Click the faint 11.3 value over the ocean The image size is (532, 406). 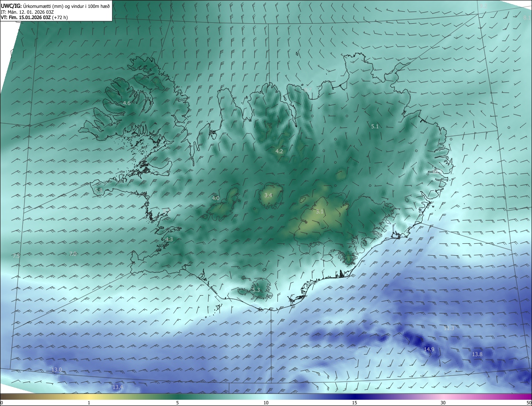(449, 328)
